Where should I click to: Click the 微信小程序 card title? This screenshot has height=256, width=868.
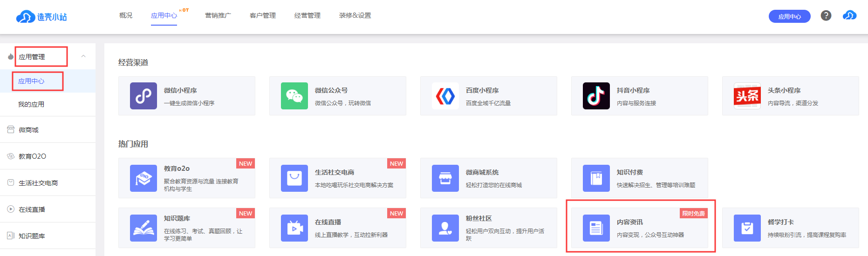coord(180,90)
